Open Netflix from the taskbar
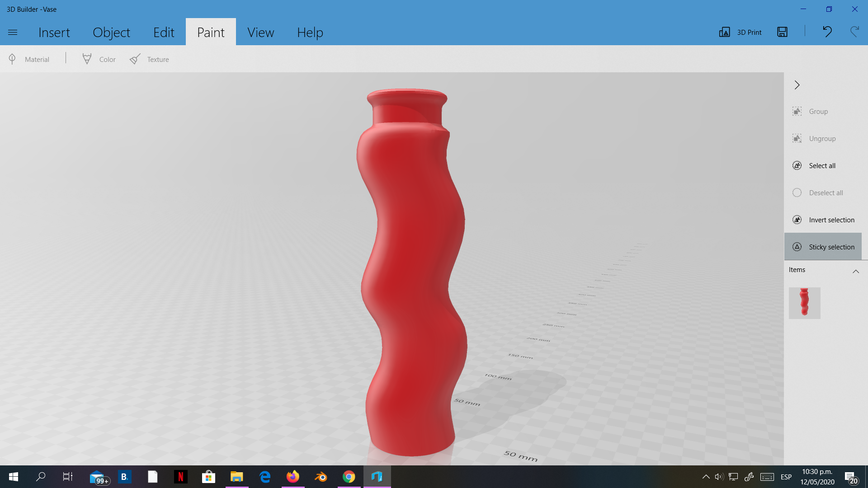The image size is (868, 488). click(181, 477)
